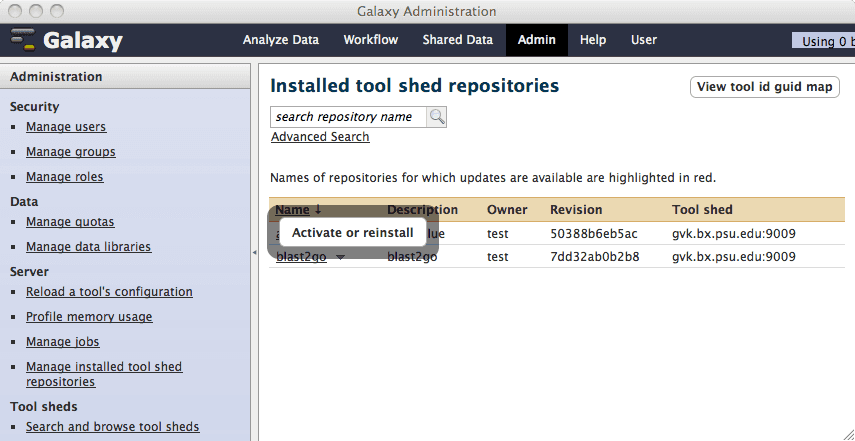This screenshot has height=441, width=855.
Task: Open blast2go repository dropdown arrow
Action: (x=340, y=257)
